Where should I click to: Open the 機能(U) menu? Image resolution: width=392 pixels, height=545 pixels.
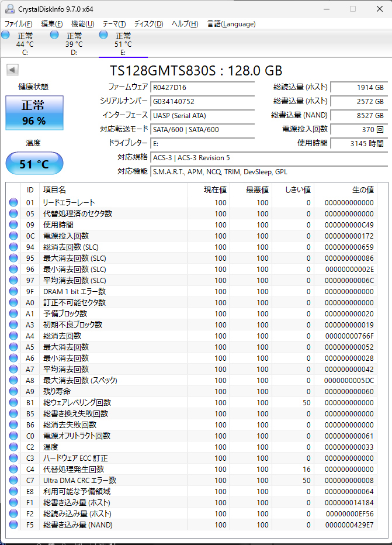(x=82, y=23)
